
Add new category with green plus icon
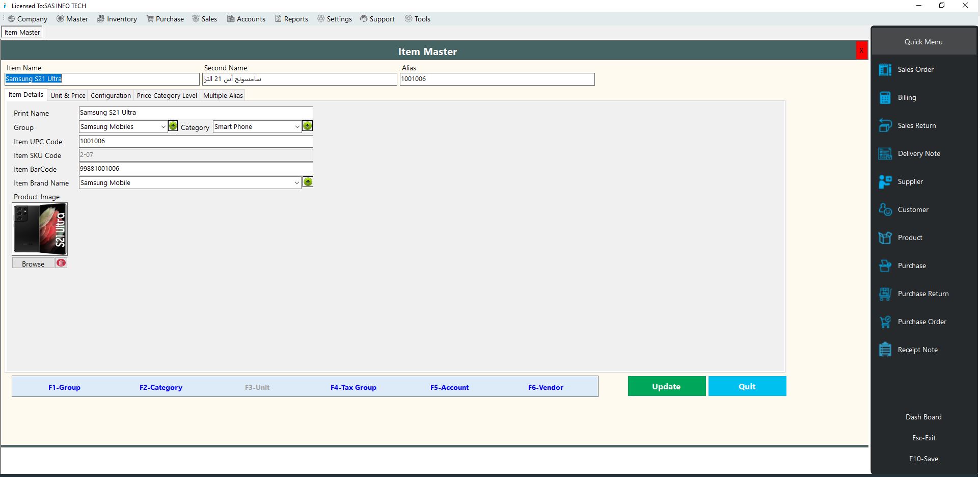pos(307,126)
